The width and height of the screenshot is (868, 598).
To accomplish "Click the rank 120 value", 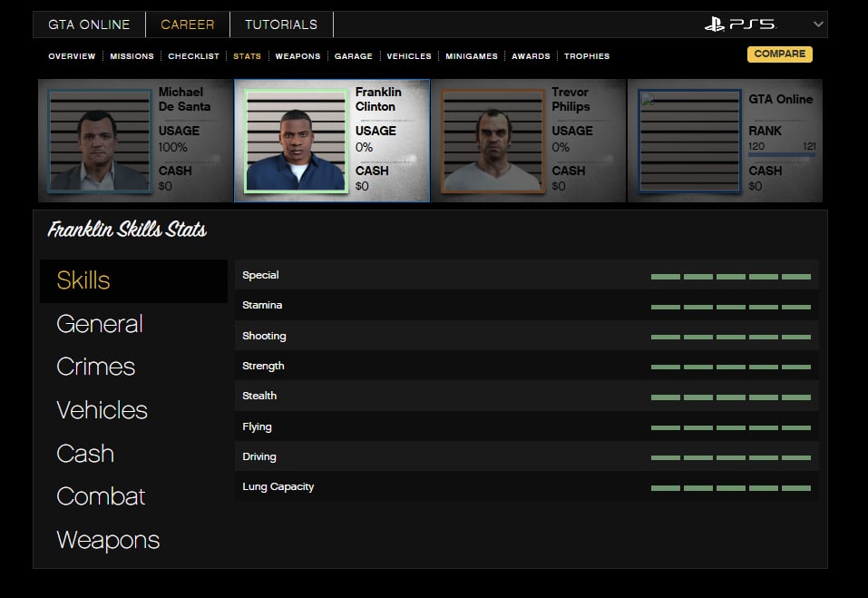I will point(756,146).
